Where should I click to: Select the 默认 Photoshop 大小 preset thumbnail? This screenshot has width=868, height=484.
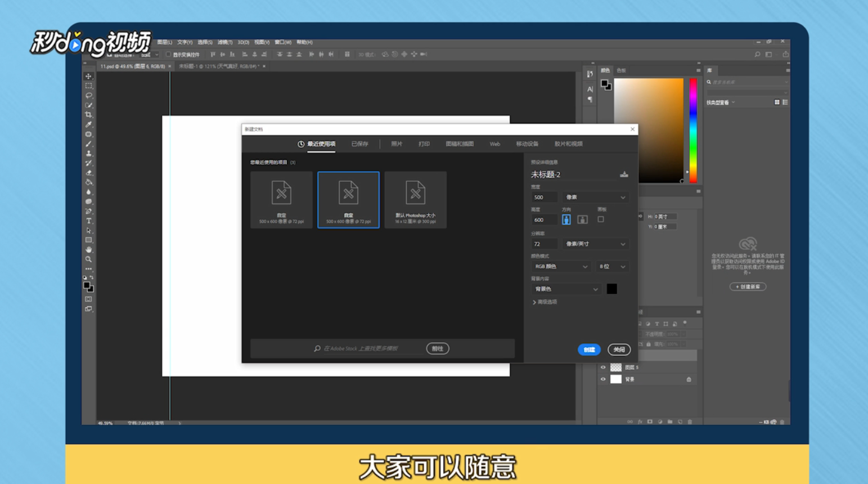(x=415, y=200)
